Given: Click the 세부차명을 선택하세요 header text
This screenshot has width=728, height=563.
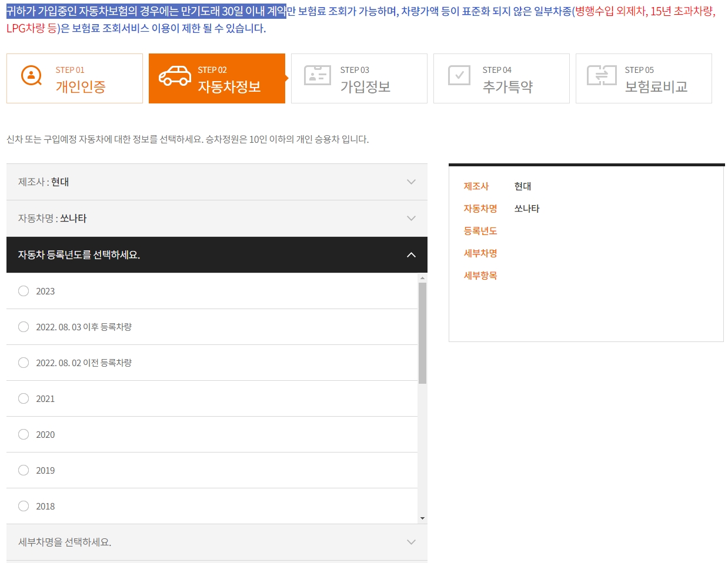Looking at the screenshot, I should 65,542.
